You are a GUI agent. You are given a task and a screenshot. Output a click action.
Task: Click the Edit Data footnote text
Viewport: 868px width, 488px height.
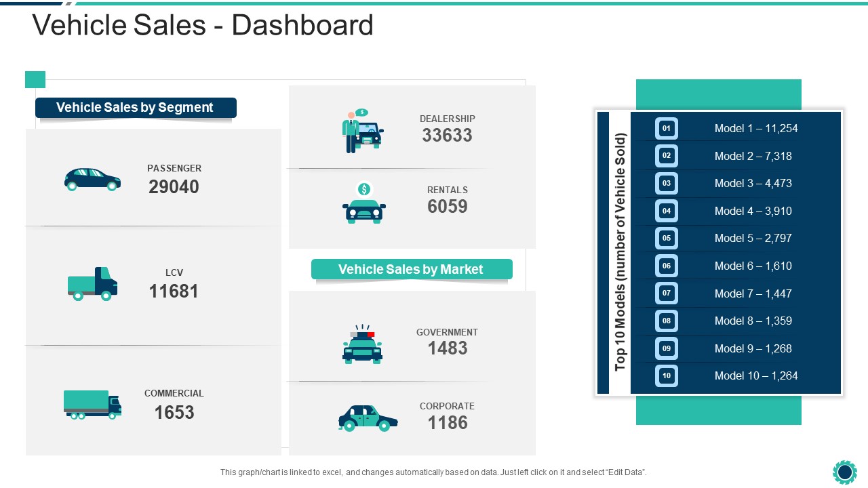(434, 472)
